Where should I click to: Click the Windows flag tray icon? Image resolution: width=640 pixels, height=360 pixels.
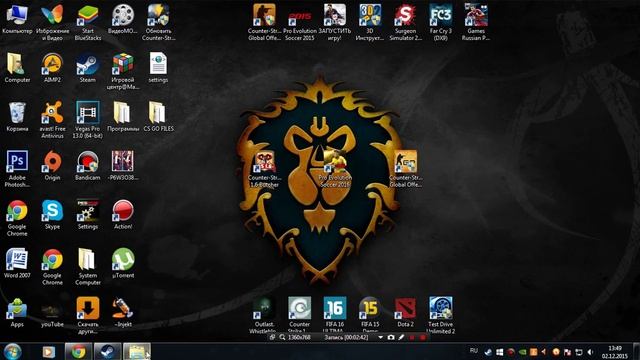click(500, 352)
